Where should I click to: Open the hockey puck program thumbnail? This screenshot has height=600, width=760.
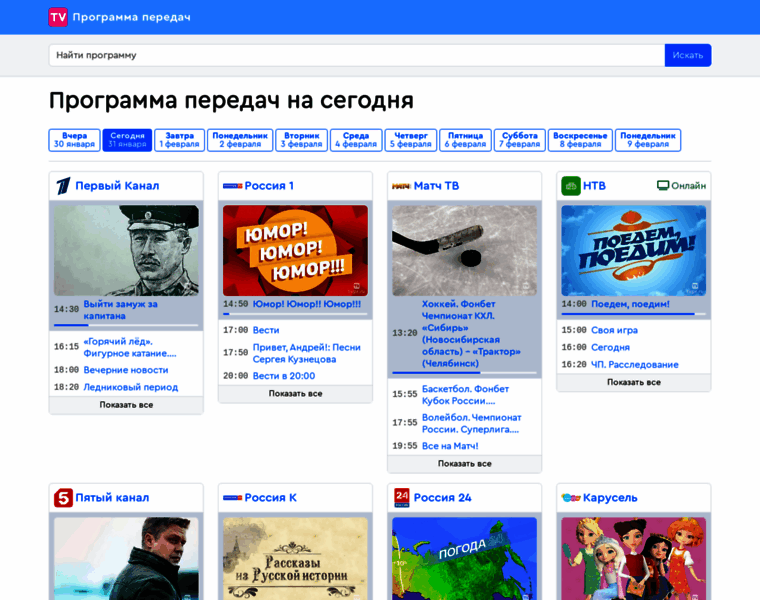pyautogui.click(x=464, y=250)
